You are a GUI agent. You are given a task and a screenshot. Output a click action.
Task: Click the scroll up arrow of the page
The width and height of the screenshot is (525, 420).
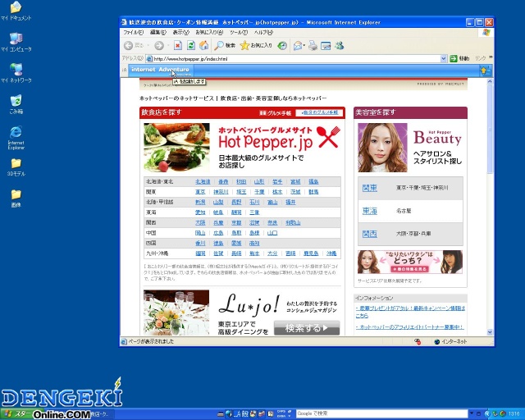coord(490,81)
